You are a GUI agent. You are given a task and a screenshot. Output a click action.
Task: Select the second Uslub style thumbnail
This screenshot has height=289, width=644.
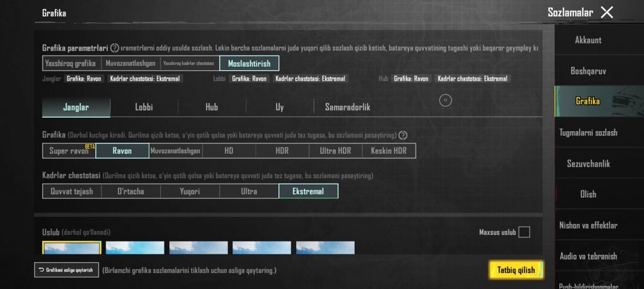pyautogui.click(x=135, y=248)
